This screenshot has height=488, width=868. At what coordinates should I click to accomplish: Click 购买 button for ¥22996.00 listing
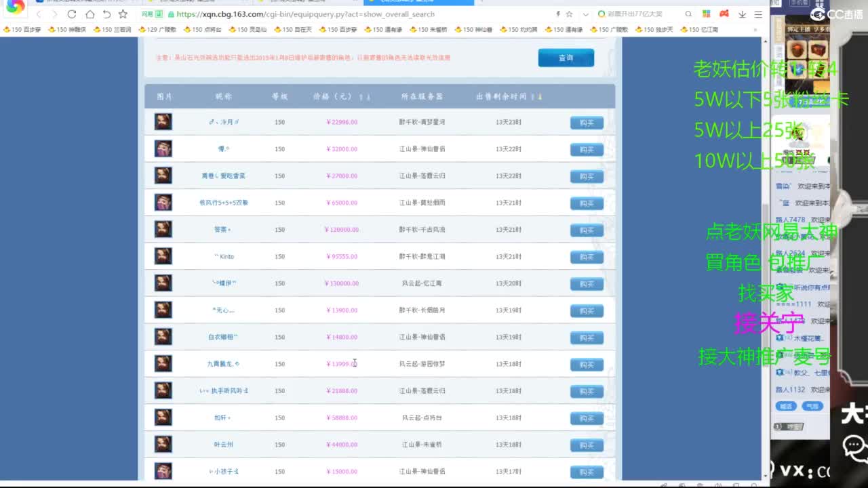[x=587, y=123]
